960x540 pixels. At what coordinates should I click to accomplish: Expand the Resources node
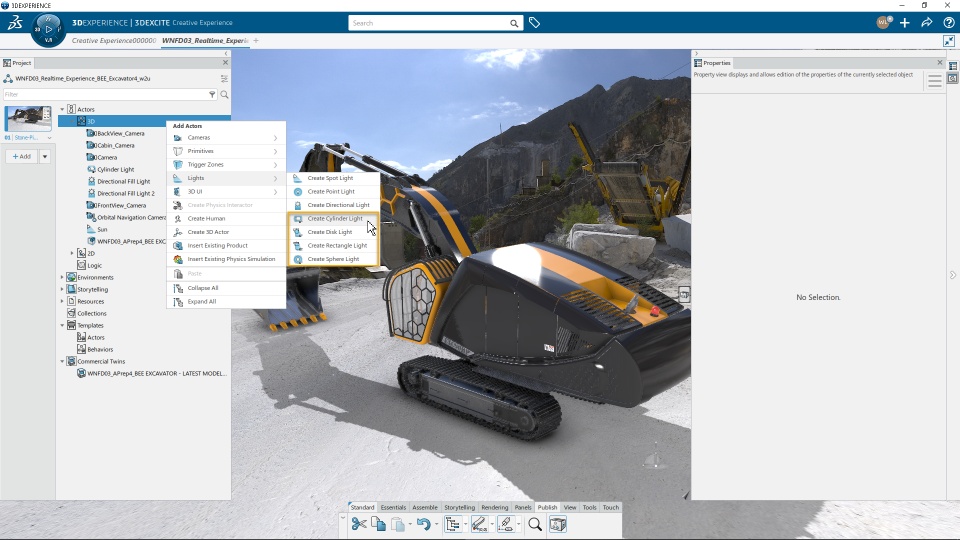[x=62, y=301]
